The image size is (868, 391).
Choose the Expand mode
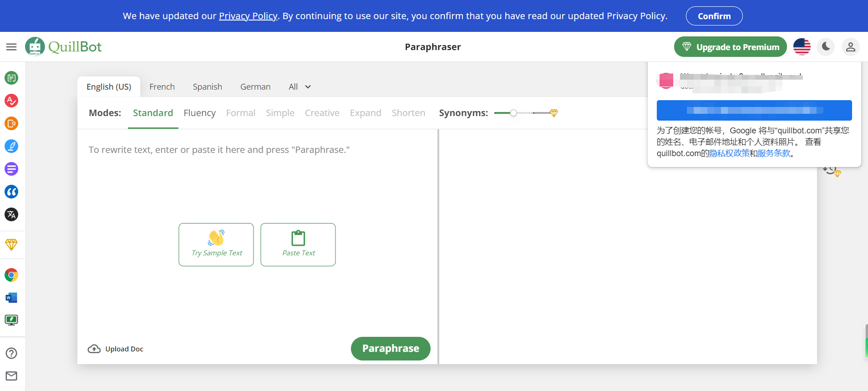pyautogui.click(x=365, y=113)
